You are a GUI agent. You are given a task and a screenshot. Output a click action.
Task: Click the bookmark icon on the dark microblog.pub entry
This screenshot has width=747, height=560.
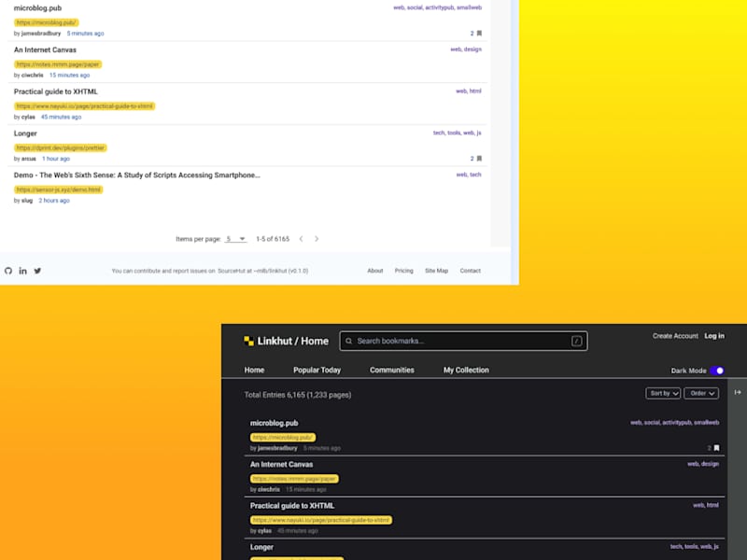click(x=716, y=448)
